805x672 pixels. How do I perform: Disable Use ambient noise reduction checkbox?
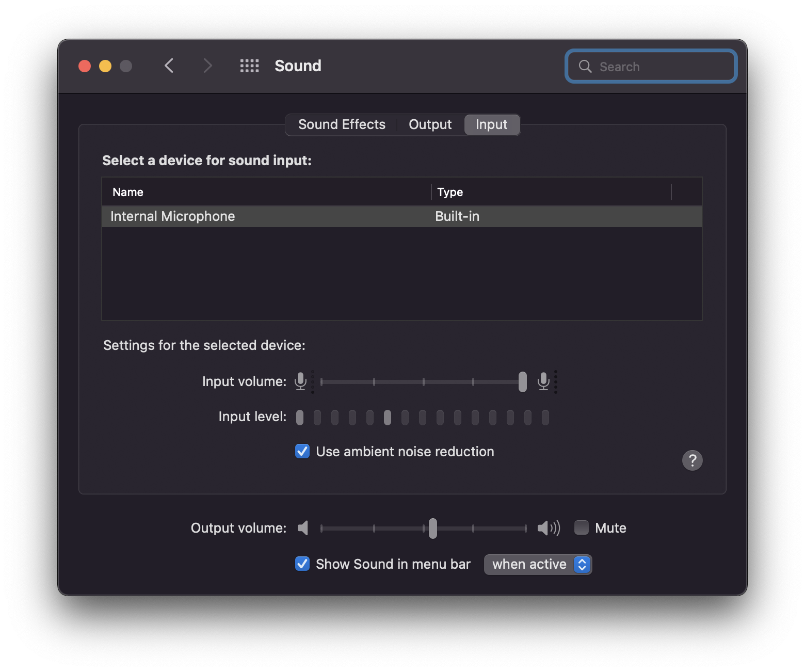coord(302,452)
